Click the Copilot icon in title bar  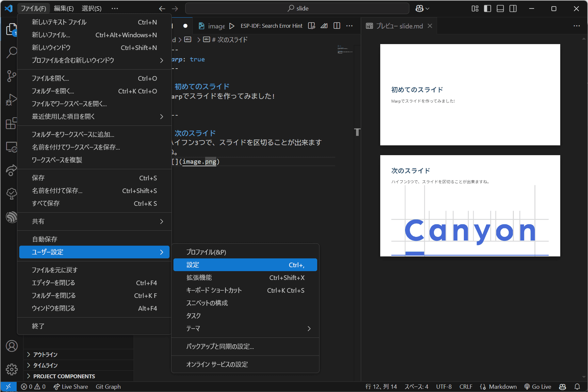419,8
